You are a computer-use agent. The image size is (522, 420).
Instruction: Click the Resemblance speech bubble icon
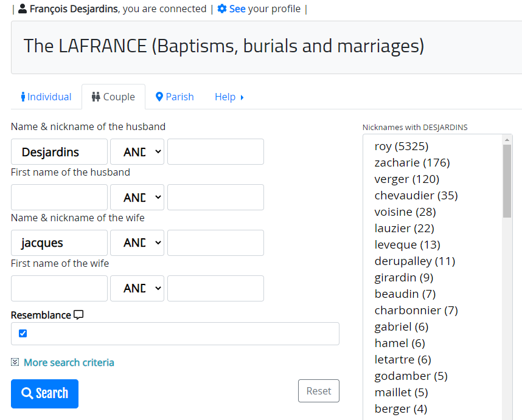coord(78,315)
